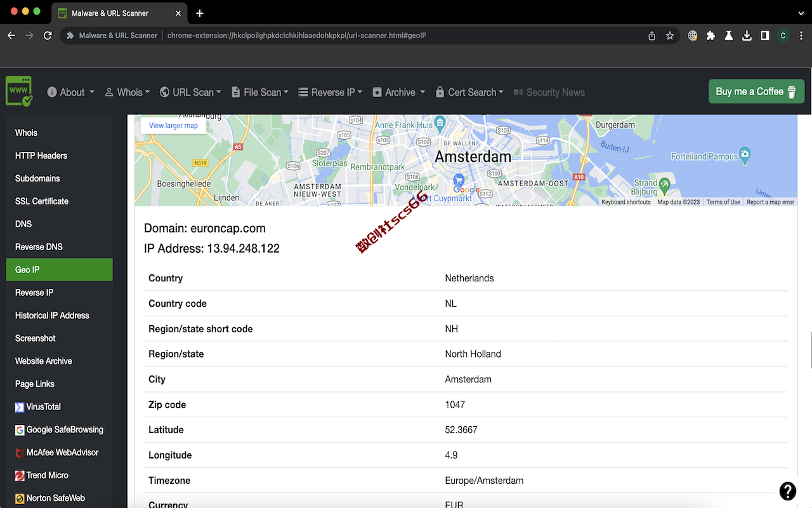The width and height of the screenshot is (812, 508).
Task: Click Report a map error link
Action: [770, 202]
